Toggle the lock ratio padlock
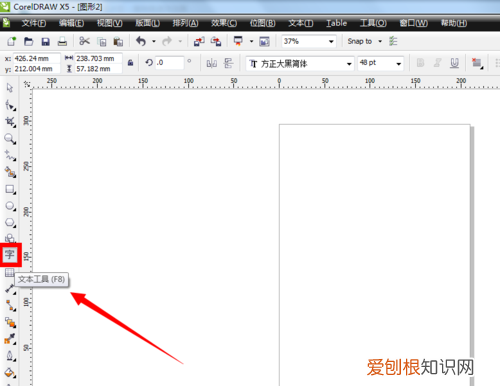This screenshot has width=500, height=386. (x=131, y=62)
